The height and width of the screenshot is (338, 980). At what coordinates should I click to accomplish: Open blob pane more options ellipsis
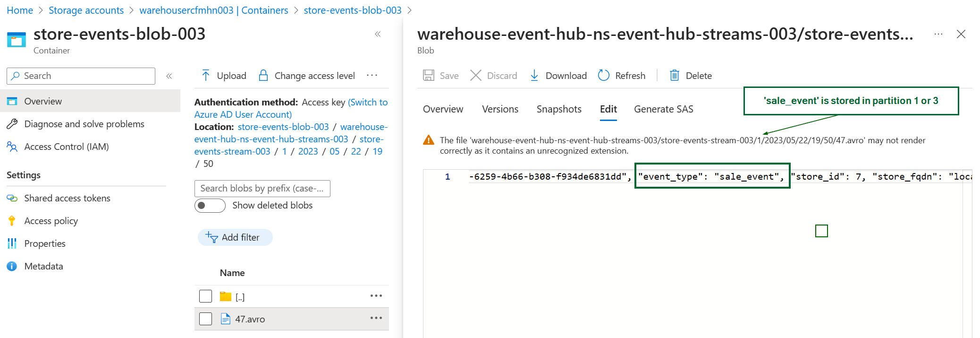click(x=938, y=34)
